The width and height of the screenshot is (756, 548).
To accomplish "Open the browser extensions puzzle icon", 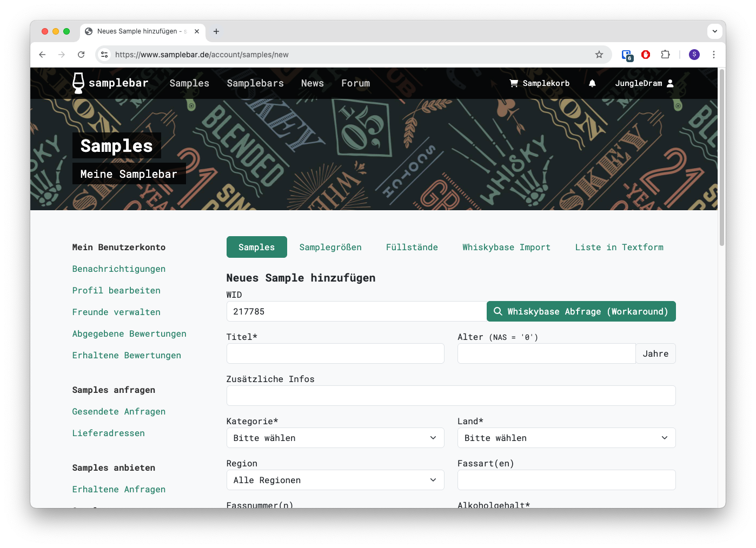I will (666, 55).
